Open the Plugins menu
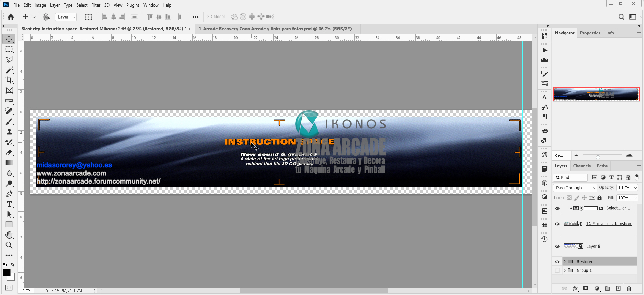This screenshot has width=644, height=295. coord(133,5)
